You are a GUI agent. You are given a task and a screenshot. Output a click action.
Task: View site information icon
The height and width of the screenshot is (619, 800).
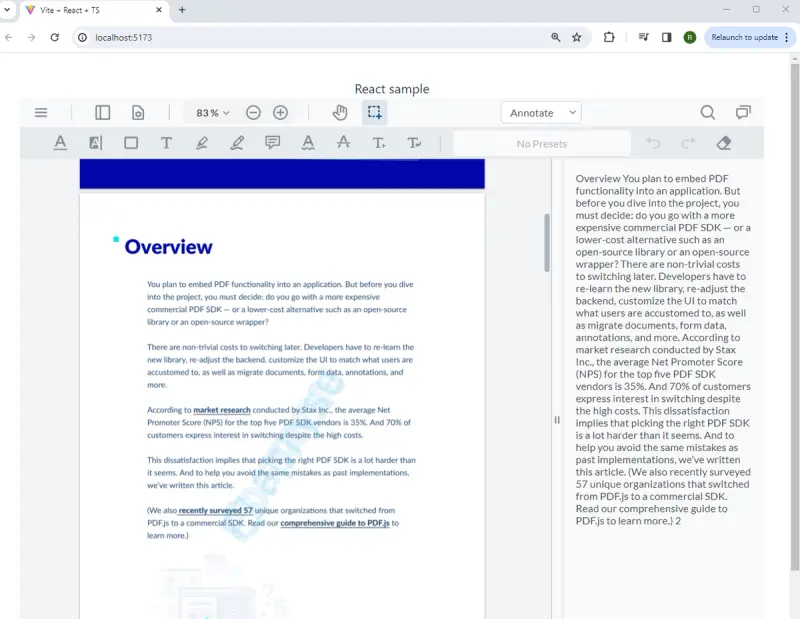coord(82,37)
